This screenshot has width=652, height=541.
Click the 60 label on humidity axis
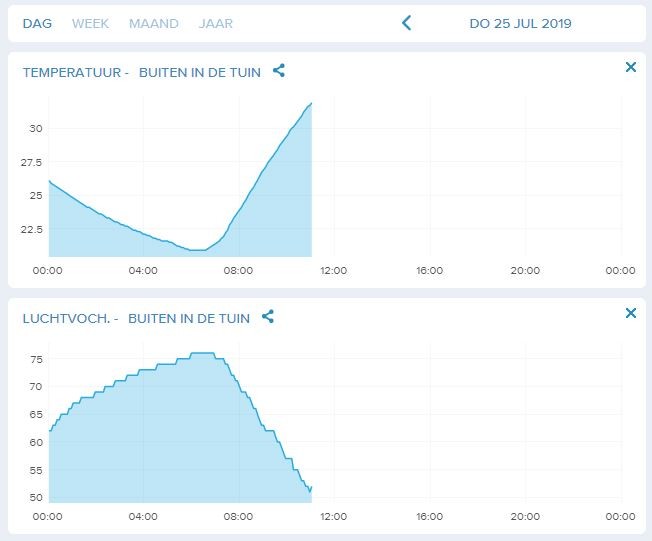[36, 442]
